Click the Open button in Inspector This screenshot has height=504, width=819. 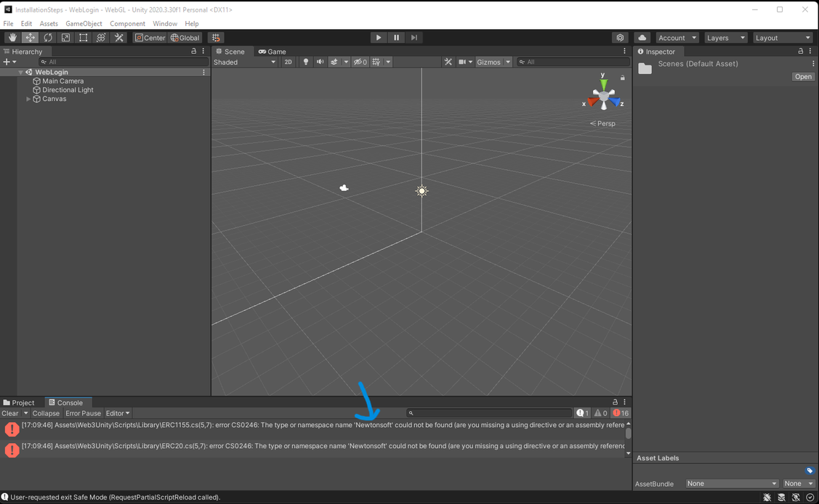point(803,77)
